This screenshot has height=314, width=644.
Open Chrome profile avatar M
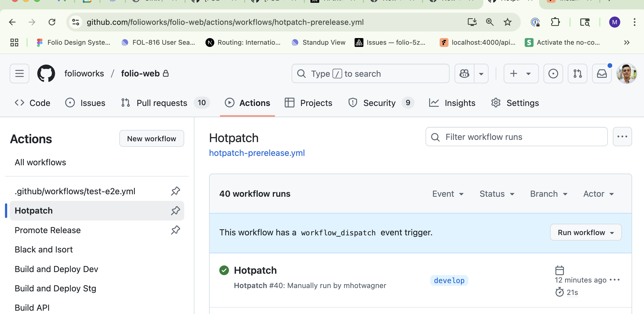pyautogui.click(x=614, y=22)
